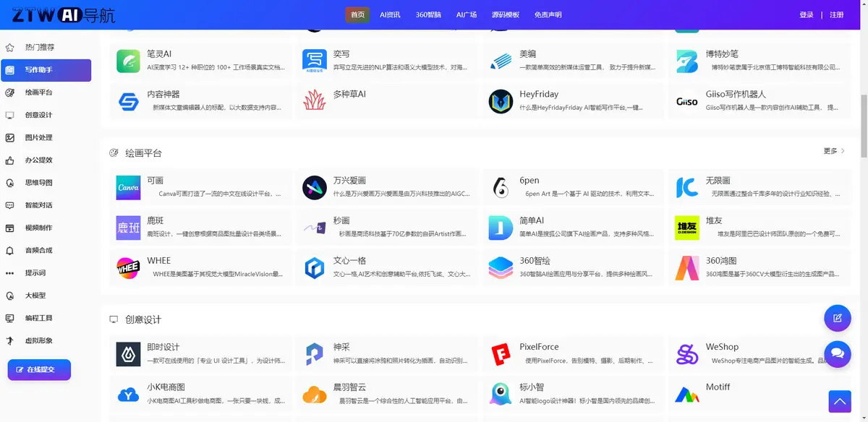Viewport: 868px width, 422px height.
Task: Switch to the 首页 navigation tab
Action: click(x=357, y=14)
